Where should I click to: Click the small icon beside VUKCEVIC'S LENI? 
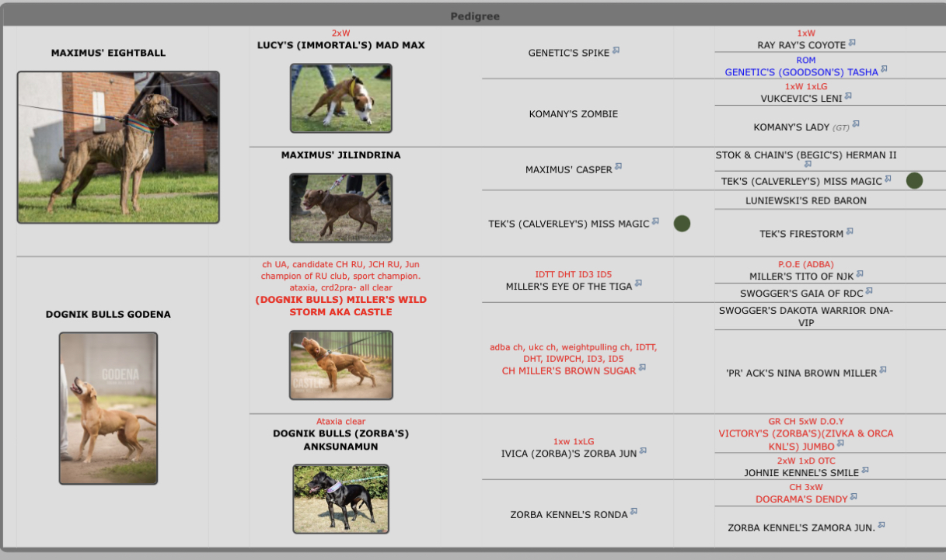[848, 96]
